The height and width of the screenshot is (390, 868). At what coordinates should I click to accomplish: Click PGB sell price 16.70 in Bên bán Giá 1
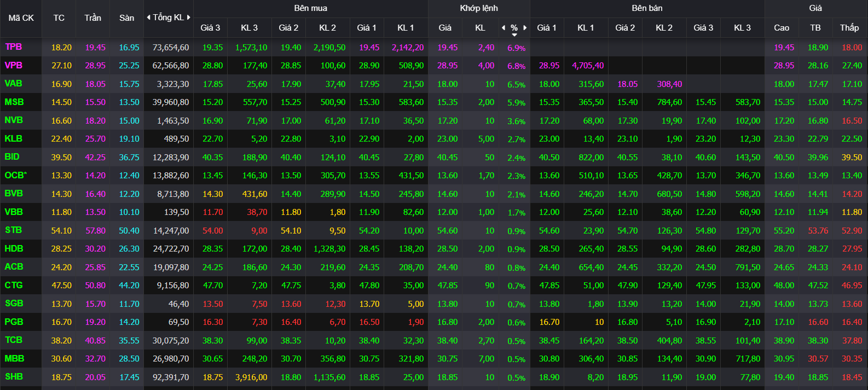[549, 322]
